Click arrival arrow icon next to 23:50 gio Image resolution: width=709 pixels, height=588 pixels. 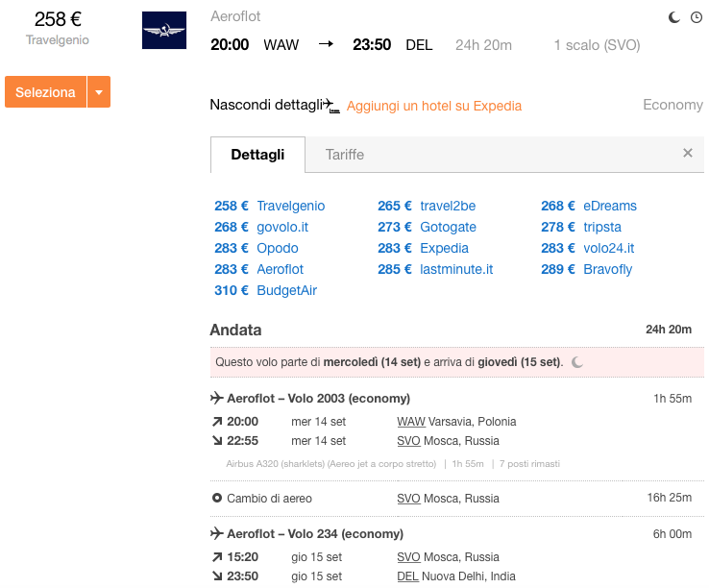coord(217,576)
